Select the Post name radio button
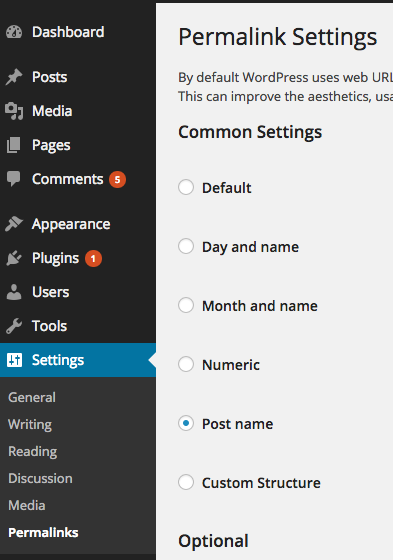The width and height of the screenshot is (393, 560). coord(186,423)
